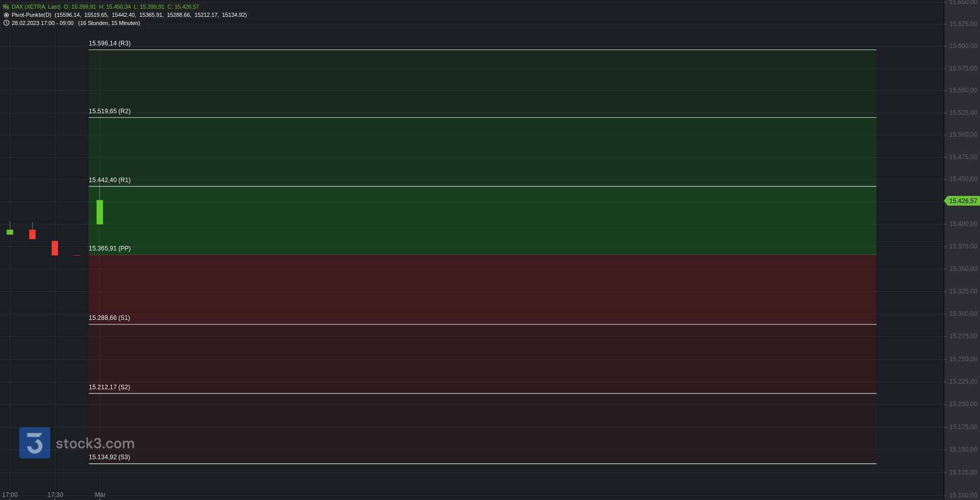Select the 28.02.2023 17:00 - 09:00 time range text
The height and width of the screenshot is (500, 980).
pyautogui.click(x=42, y=23)
